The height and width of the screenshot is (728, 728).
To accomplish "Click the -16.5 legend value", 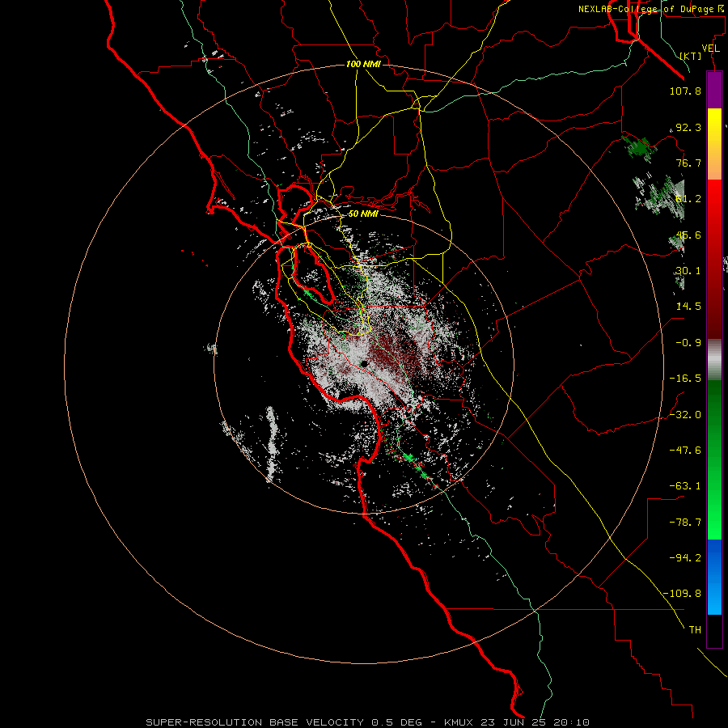I will (x=685, y=379).
